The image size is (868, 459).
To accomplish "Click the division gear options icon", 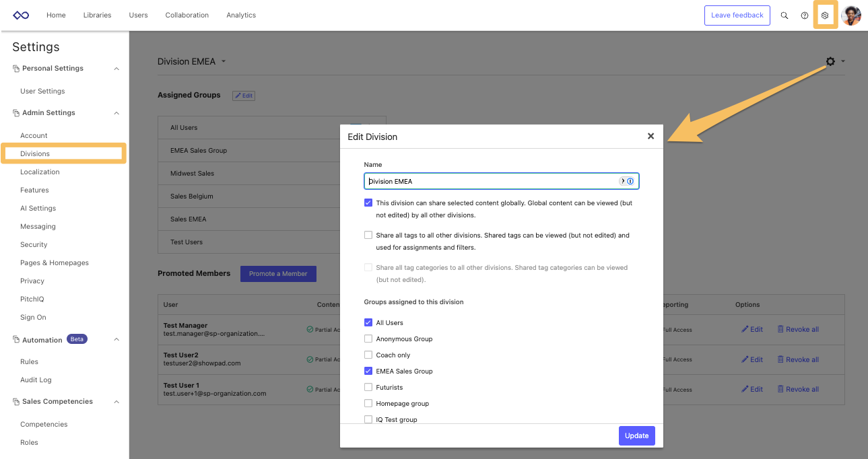I will coord(830,61).
